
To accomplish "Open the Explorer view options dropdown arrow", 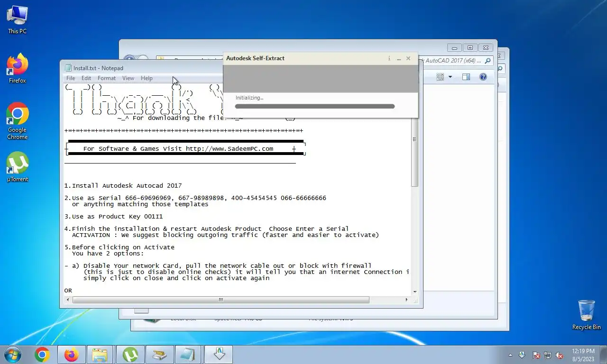I will point(450,77).
